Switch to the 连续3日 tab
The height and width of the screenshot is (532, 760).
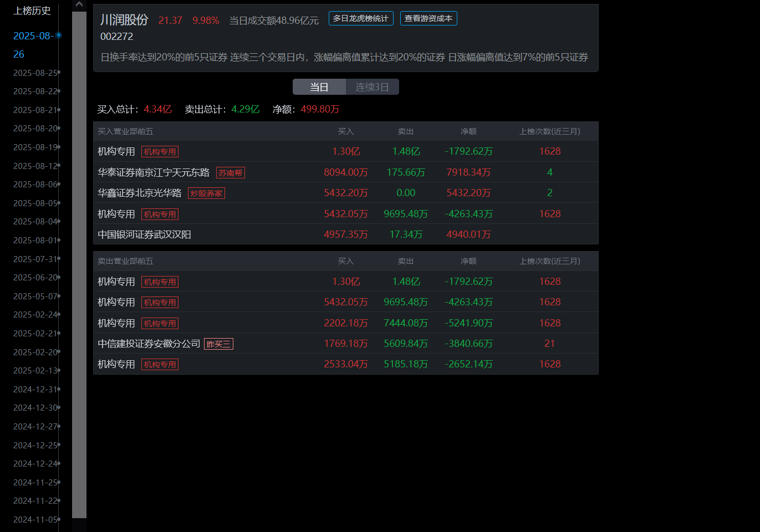pyautogui.click(x=373, y=87)
